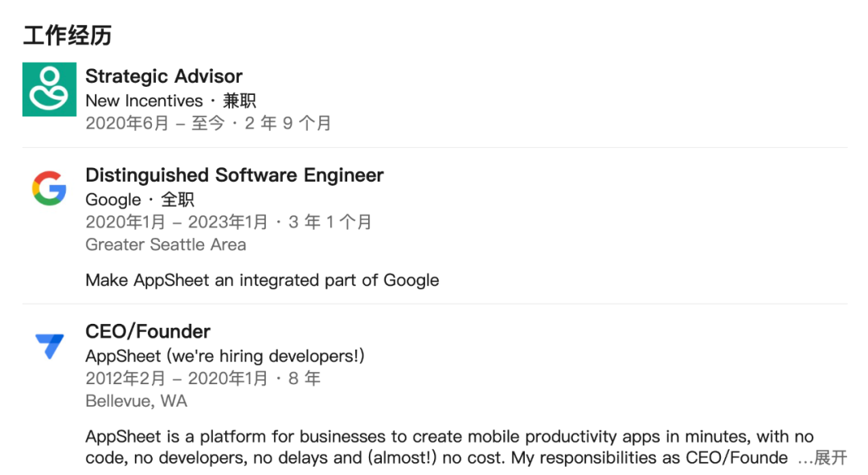Click the divider above the CEO/Founder entry

click(434, 304)
